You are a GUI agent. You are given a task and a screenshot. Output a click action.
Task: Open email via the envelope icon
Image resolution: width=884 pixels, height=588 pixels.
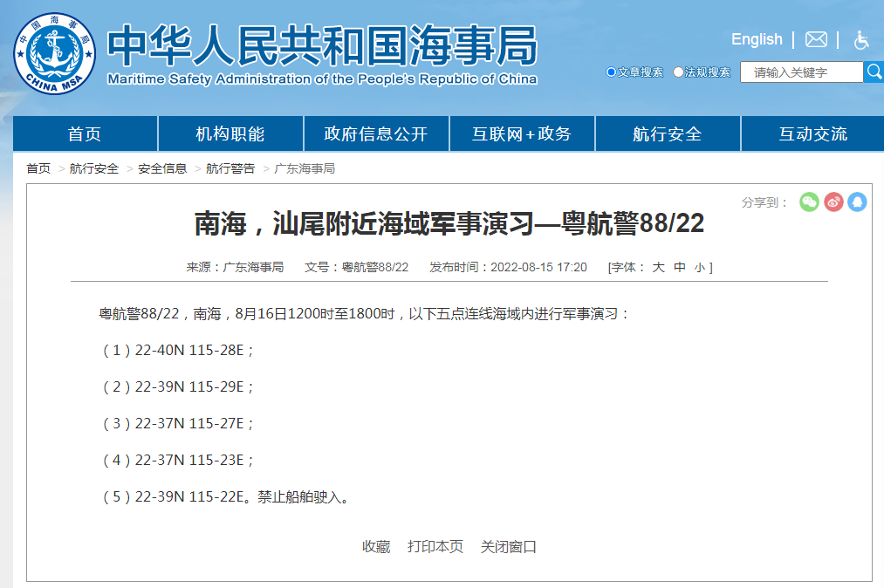pyautogui.click(x=817, y=39)
